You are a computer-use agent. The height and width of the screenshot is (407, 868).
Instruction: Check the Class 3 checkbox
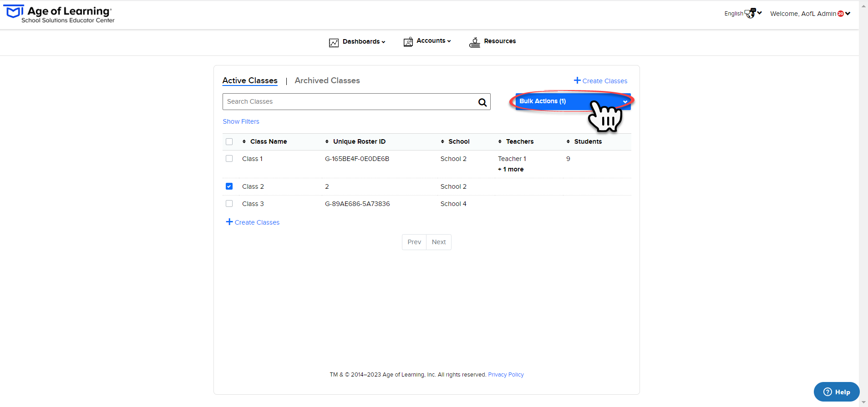pos(229,204)
